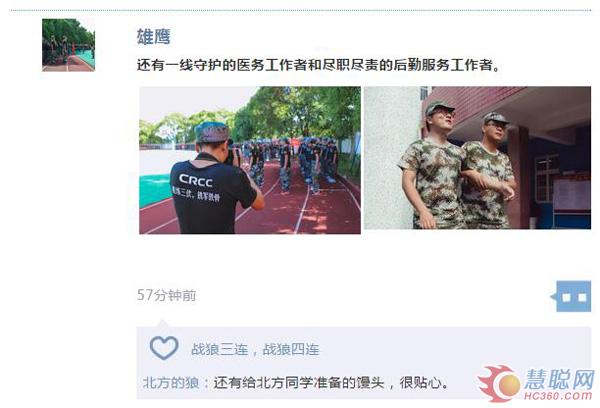View the CRCC photographer photo

[x=250, y=160]
